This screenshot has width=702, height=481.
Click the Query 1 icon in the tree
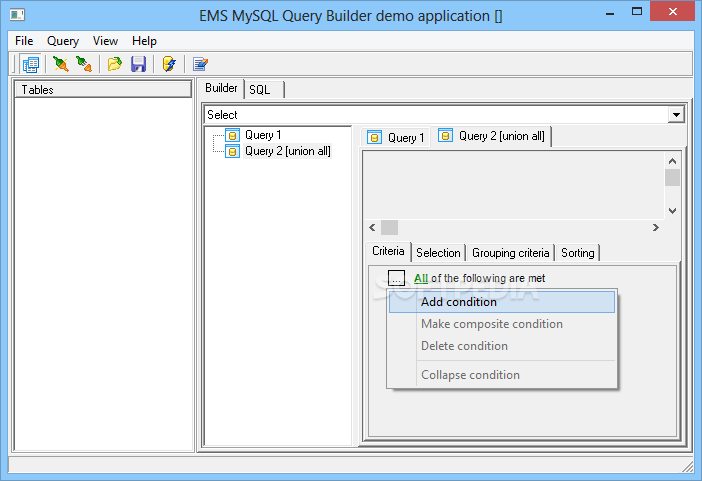click(232, 135)
